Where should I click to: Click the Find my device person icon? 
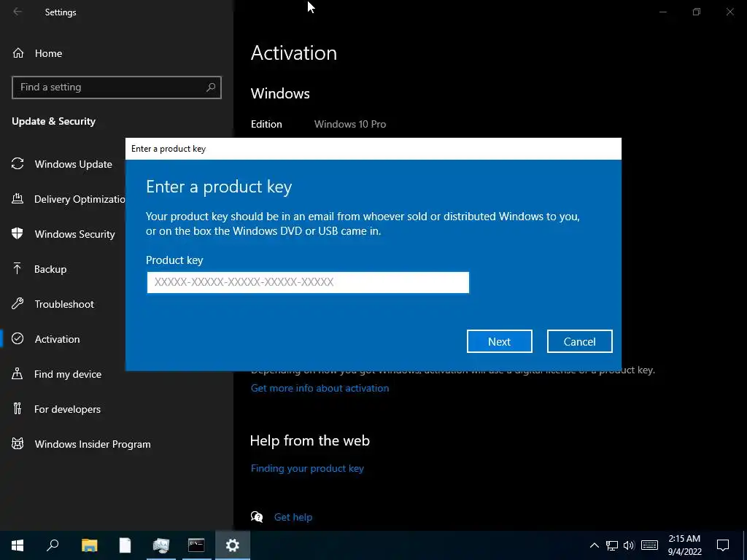pos(18,374)
